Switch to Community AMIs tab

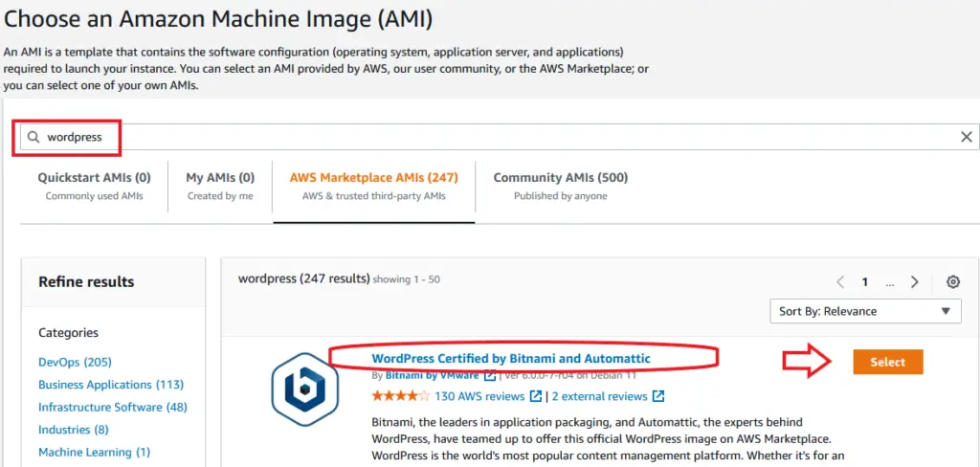click(561, 186)
